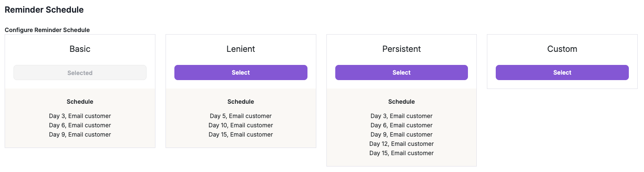Select the Lenient reminder schedule
Image resolution: width=644 pixels, height=172 pixels.
pyautogui.click(x=240, y=73)
